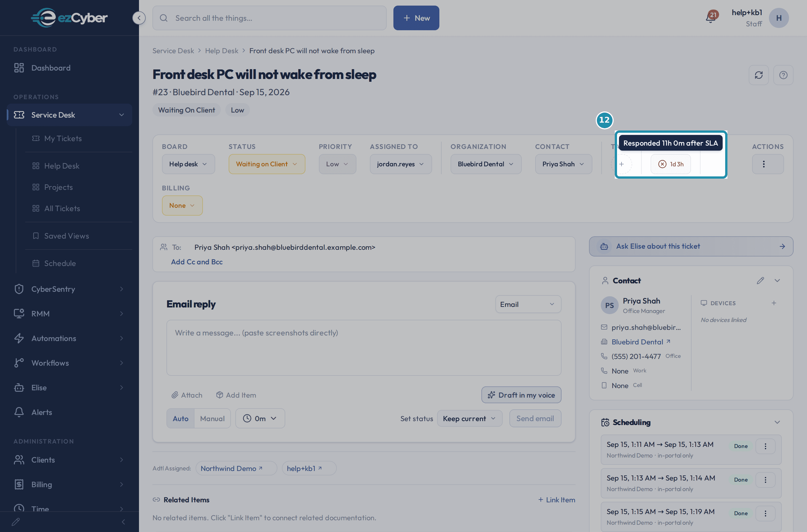Click the search all the things field
The height and width of the screenshot is (532, 807).
(x=269, y=18)
